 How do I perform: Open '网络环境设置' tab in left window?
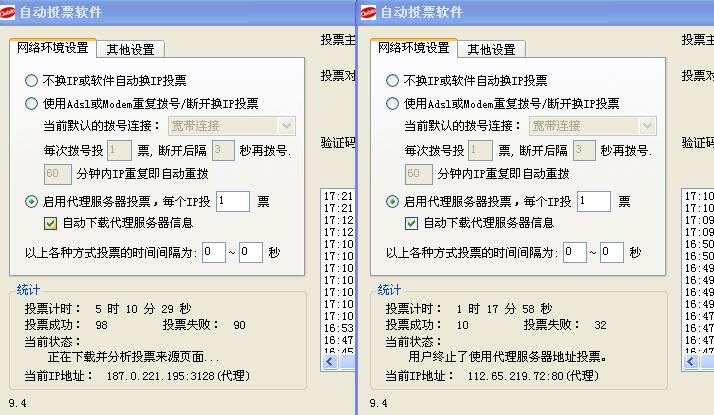pos(53,48)
